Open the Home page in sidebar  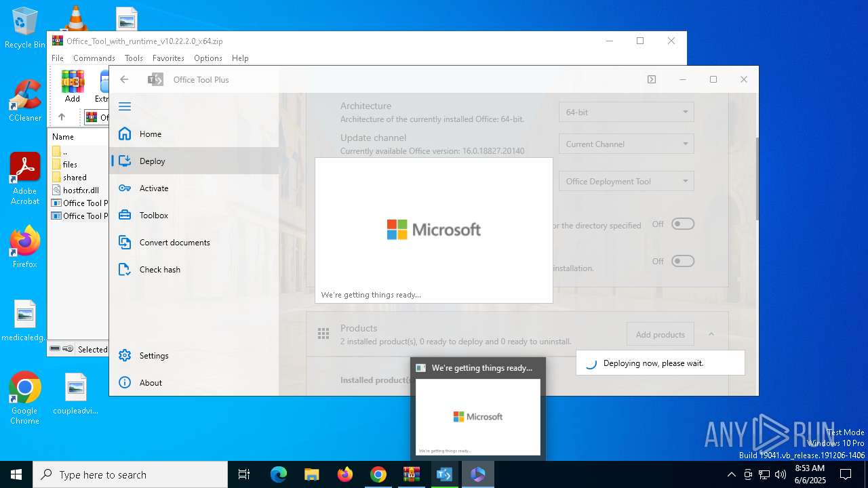[x=194, y=134]
